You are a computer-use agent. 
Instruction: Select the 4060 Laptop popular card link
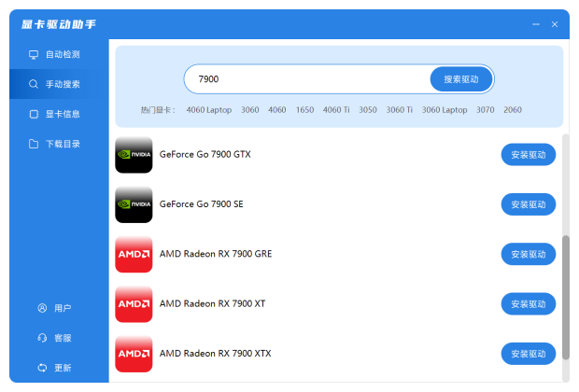[x=208, y=110]
